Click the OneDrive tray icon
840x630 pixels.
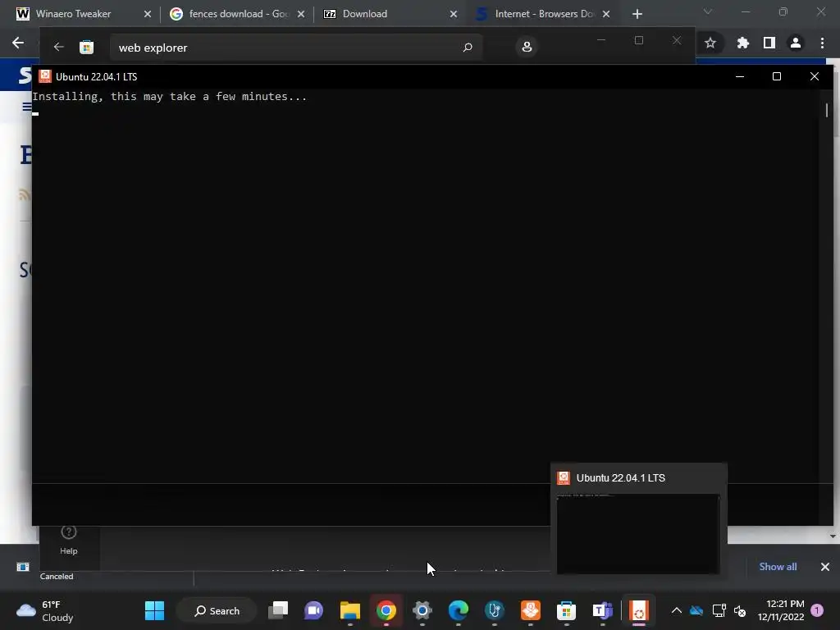tap(696, 610)
